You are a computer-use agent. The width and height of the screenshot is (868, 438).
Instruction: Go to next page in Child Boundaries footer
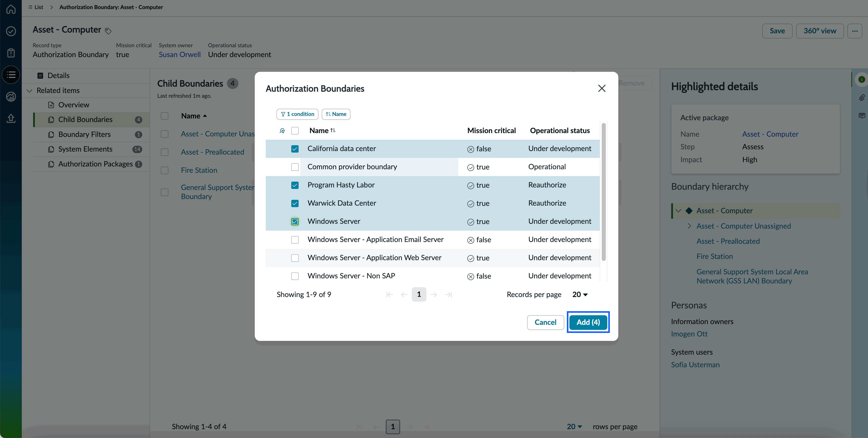(x=409, y=427)
